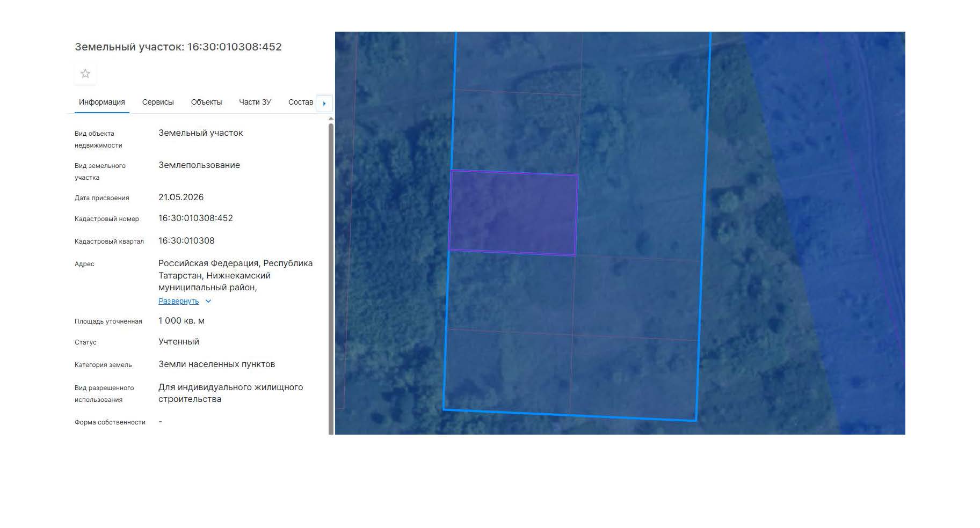Click the date value 21.05.2026
Image resolution: width=980 pixels, height=528 pixels.
(x=181, y=197)
